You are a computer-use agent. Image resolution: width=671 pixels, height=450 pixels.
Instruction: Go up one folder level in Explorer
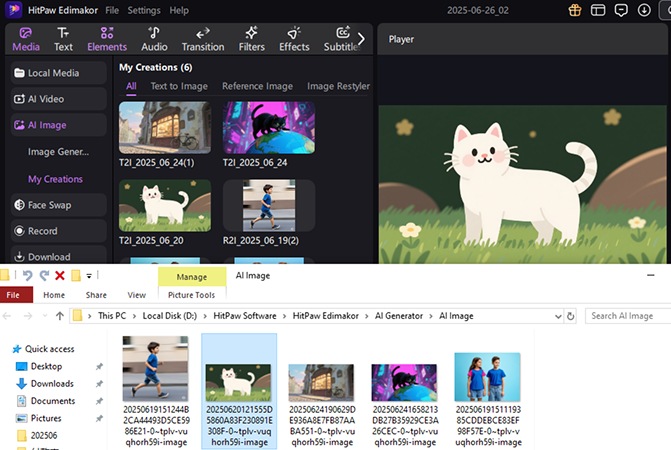59,316
